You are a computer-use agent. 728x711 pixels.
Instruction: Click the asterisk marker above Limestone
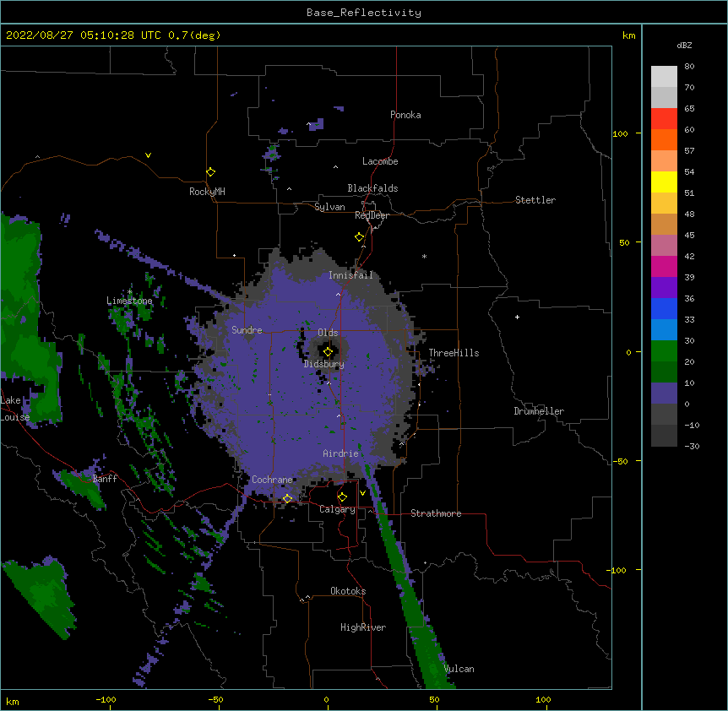[129, 292]
